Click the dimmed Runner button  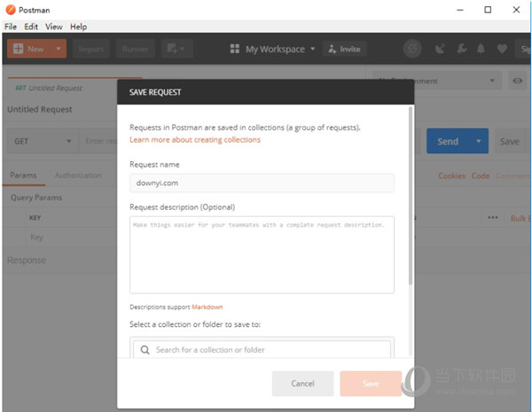point(135,49)
